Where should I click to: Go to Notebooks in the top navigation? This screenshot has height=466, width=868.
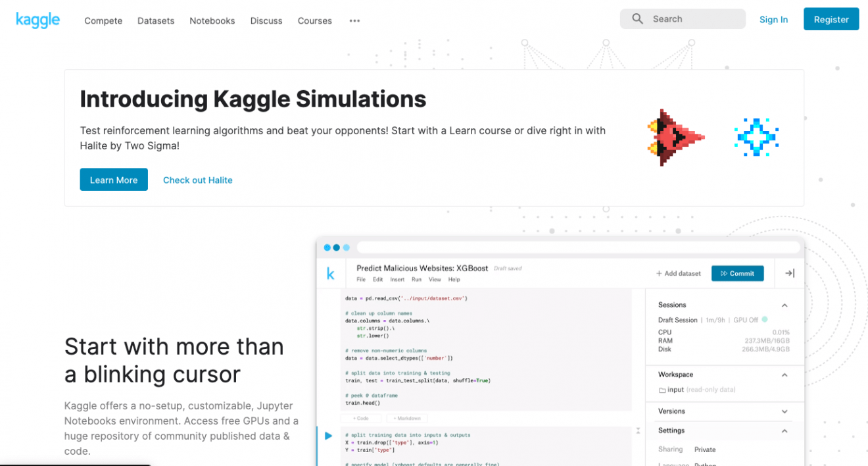pos(212,20)
